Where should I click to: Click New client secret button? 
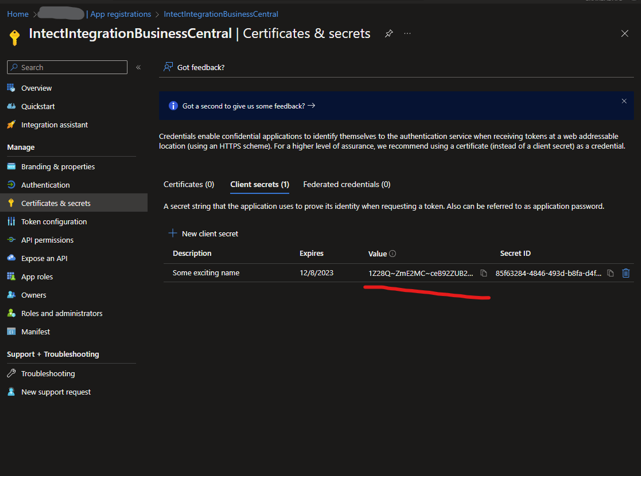[204, 233]
